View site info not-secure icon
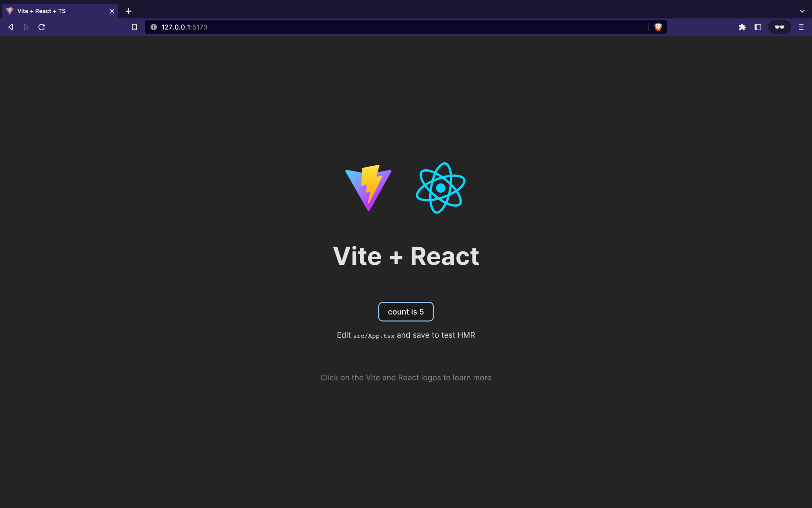The image size is (812, 508). point(154,27)
